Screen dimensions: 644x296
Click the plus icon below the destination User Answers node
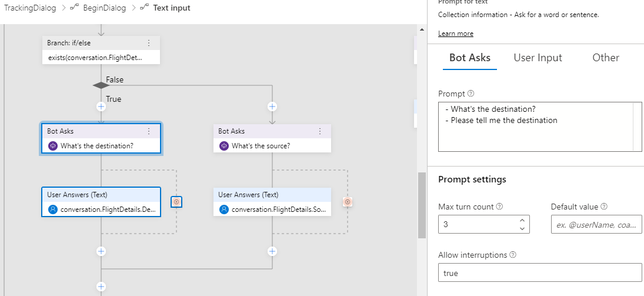click(101, 251)
